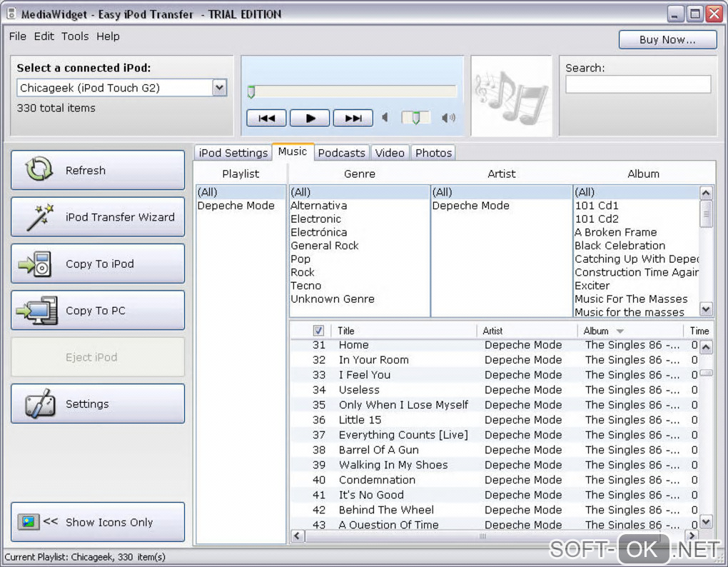Viewport: 728px width, 567px height.
Task: Click in the Search input field
Action: (x=638, y=84)
